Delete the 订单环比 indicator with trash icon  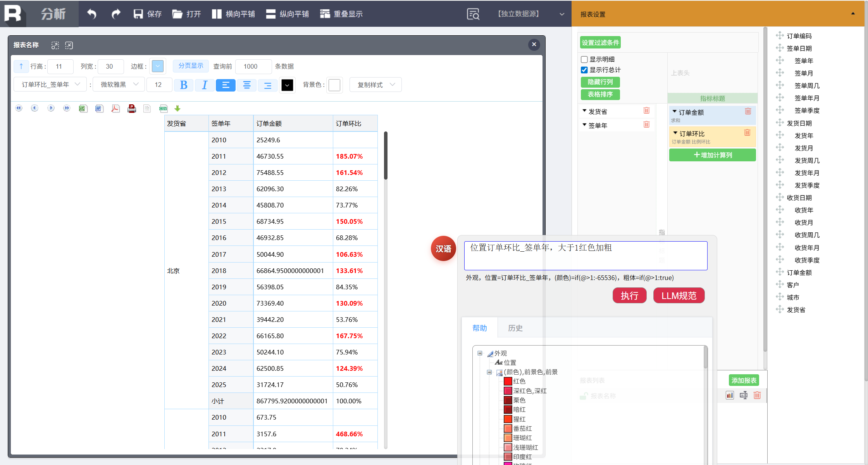pos(747,133)
